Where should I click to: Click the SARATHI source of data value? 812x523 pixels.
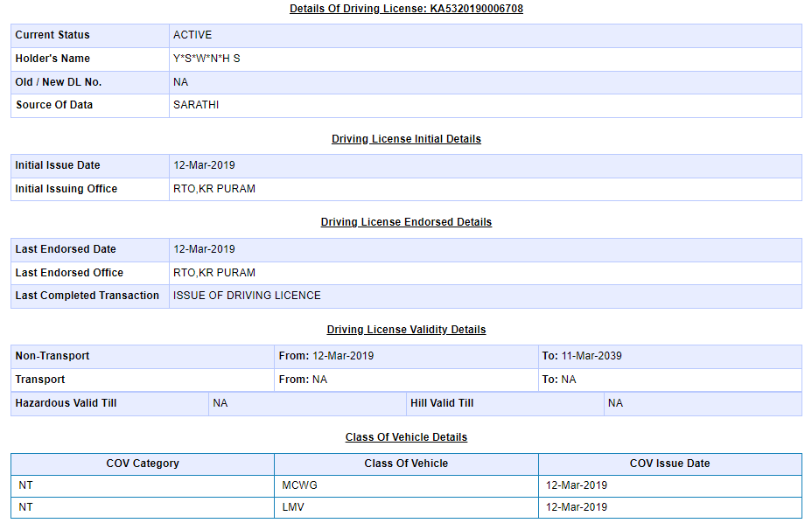tap(196, 105)
